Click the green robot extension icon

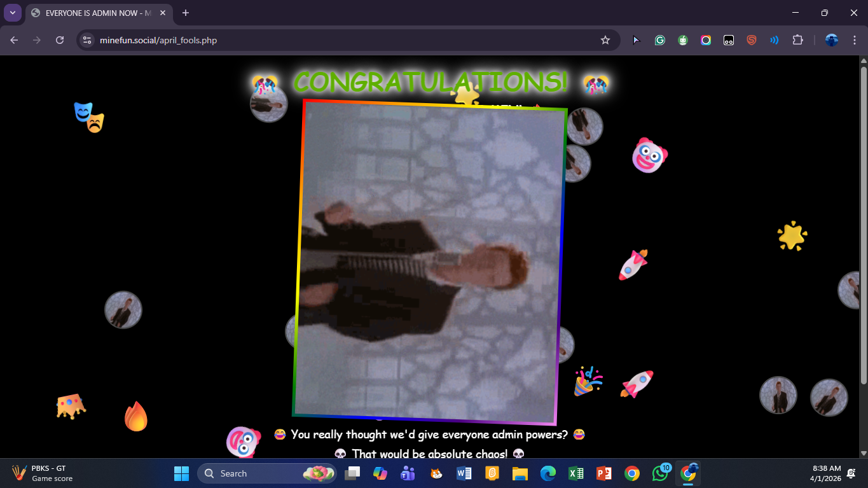click(x=682, y=40)
